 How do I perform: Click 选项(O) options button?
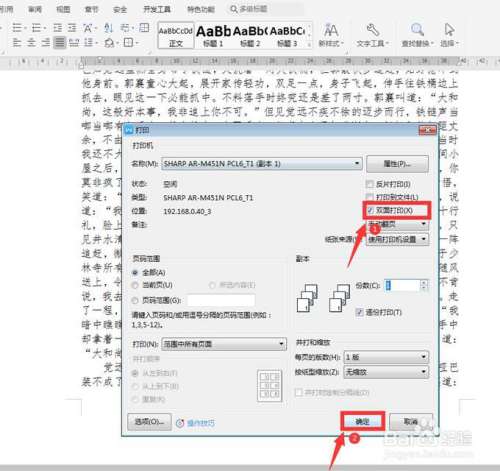149,422
